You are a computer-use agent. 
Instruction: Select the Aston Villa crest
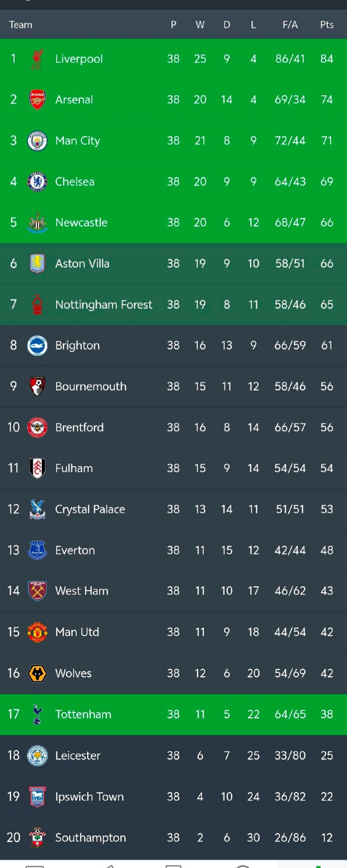pyautogui.click(x=37, y=264)
